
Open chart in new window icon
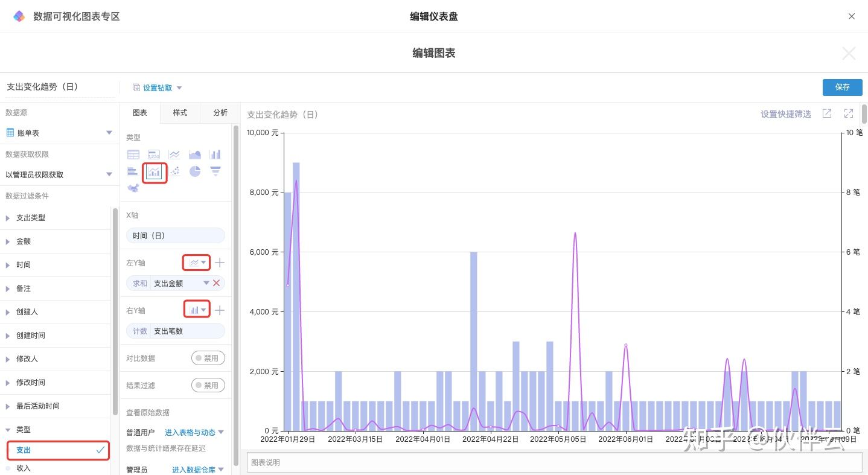pos(827,114)
